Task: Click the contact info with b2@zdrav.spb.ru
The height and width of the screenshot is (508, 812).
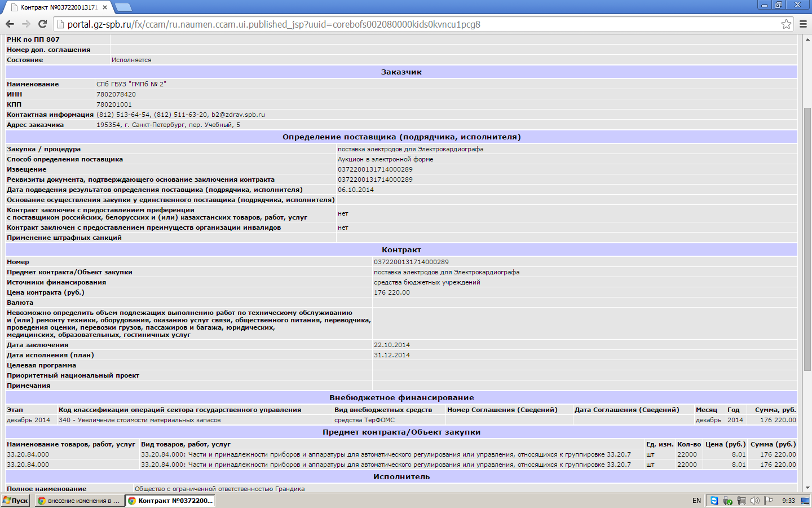Action: tap(180, 115)
